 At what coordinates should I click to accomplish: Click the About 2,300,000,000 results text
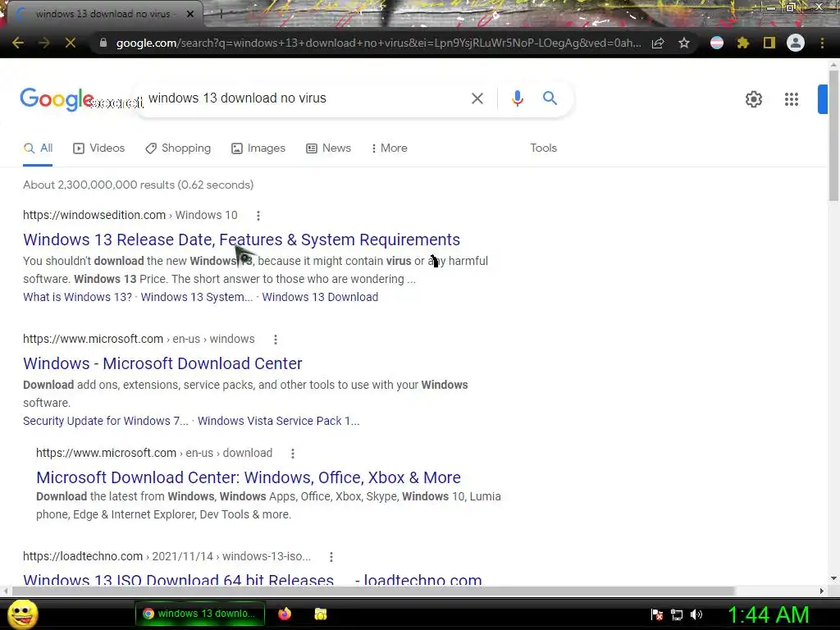click(x=138, y=185)
